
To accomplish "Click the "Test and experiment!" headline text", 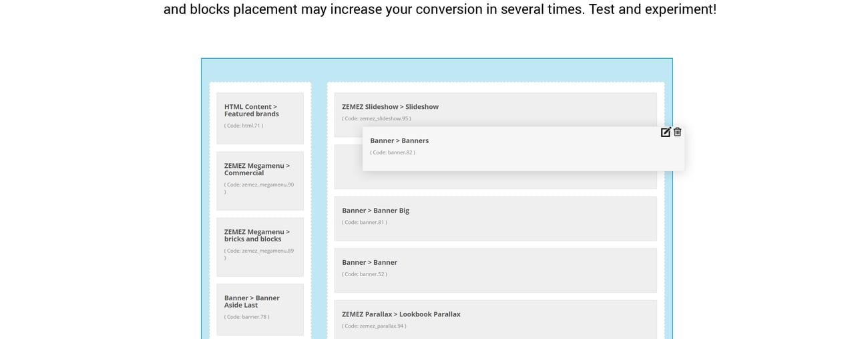I will [652, 9].
